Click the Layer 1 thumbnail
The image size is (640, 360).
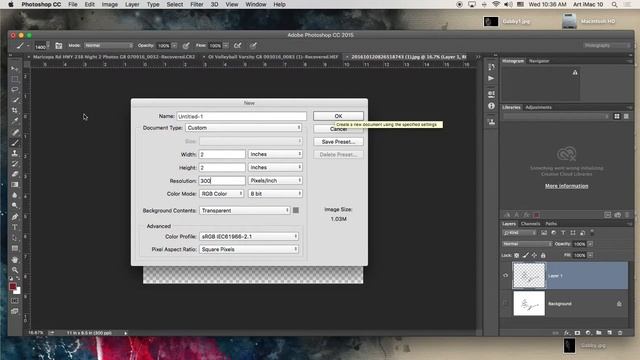pos(529,276)
